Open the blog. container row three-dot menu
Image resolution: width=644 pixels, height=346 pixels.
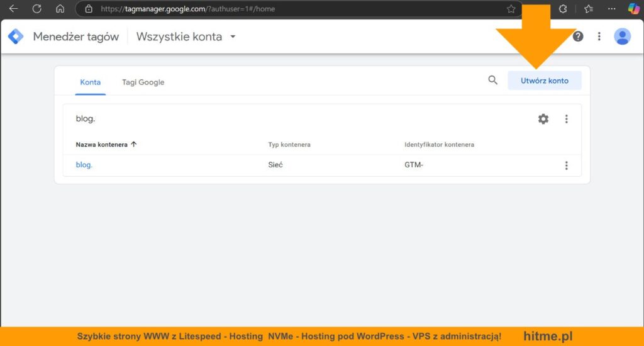click(x=567, y=165)
